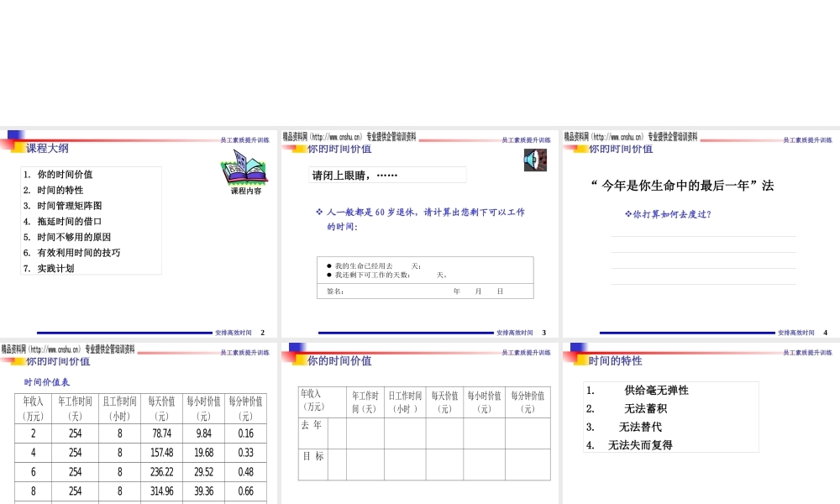The height and width of the screenshot is (504, 840).
Task: Click outline item 有效利用时间的技巧
Action: click(x=79, y=253)
